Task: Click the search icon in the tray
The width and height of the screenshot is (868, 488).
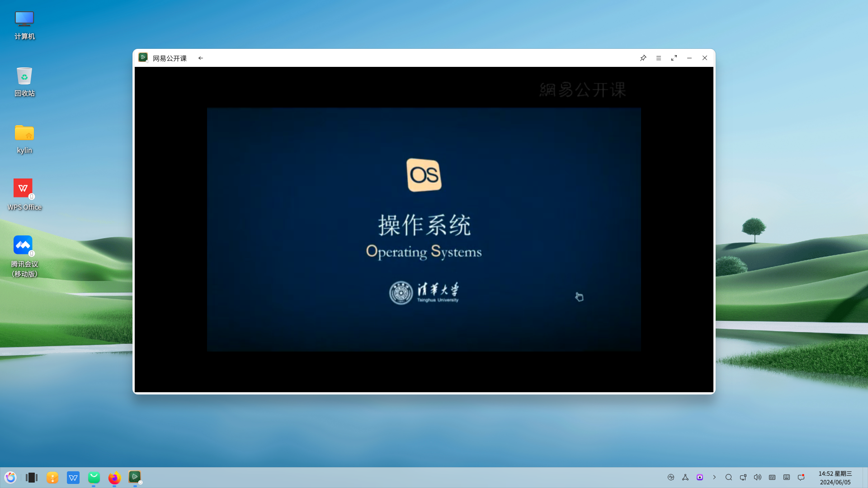Action: (729, 477)
